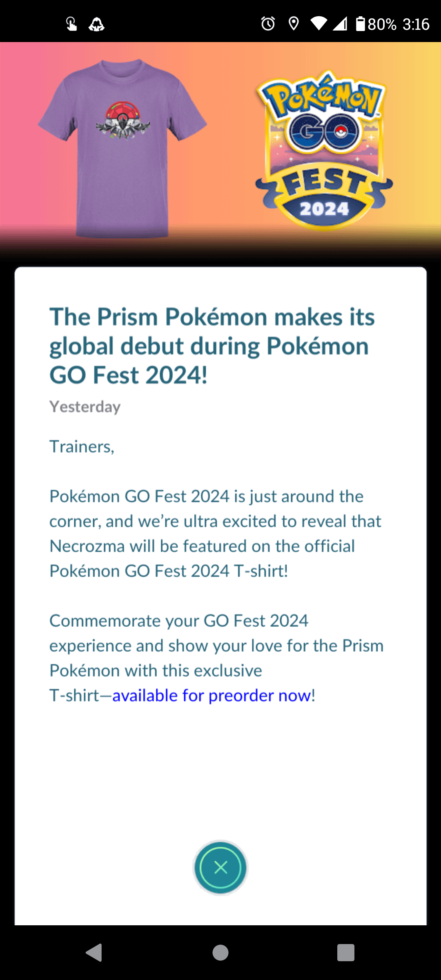Screen dimensions: 441x980
Task: Tap the alarm clock status bar icon
Action: tap(268, 24)
